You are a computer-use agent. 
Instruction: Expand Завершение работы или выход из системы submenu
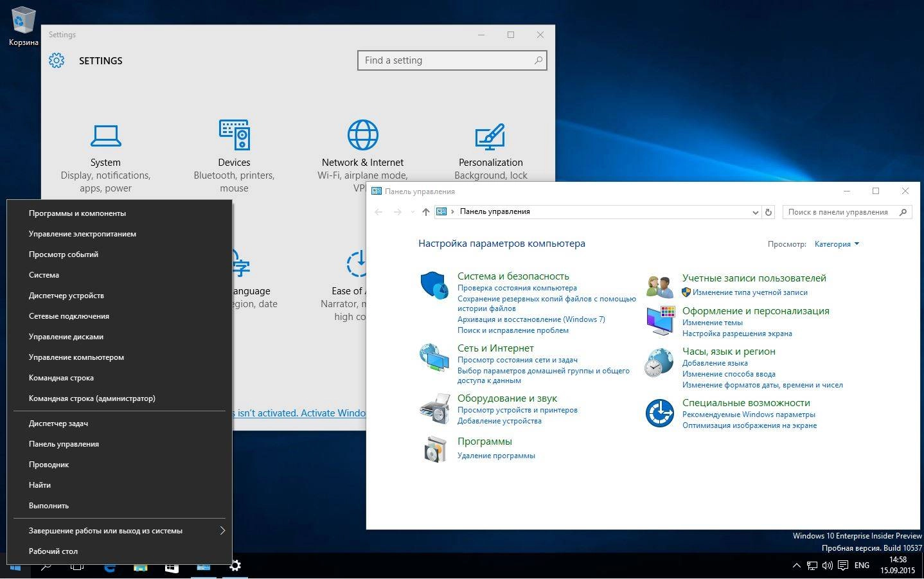(x=223, y=530)
